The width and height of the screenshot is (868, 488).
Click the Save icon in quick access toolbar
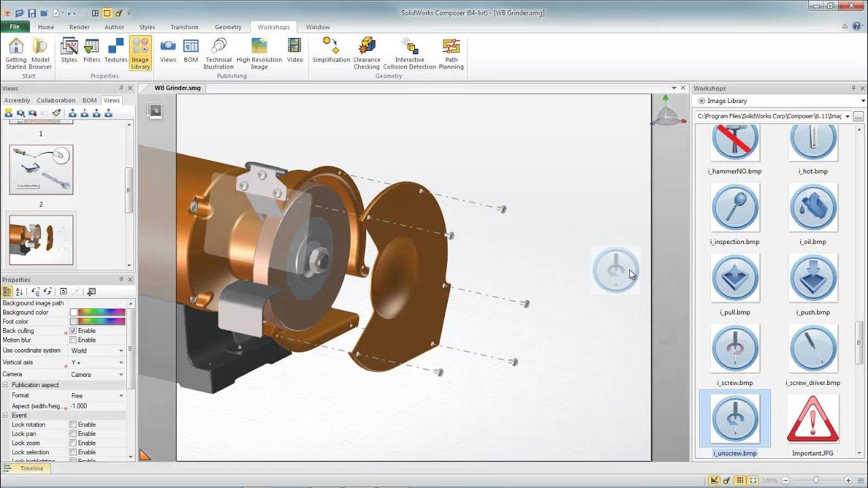click(x=31, y=13)
